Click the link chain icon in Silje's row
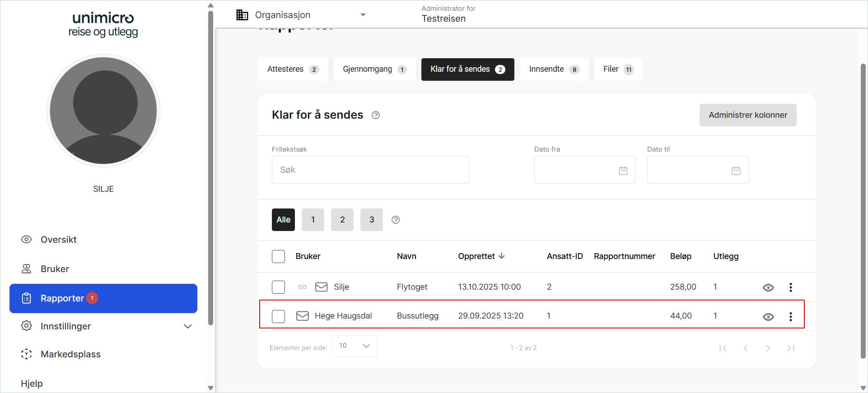 [x=303, y=287]
